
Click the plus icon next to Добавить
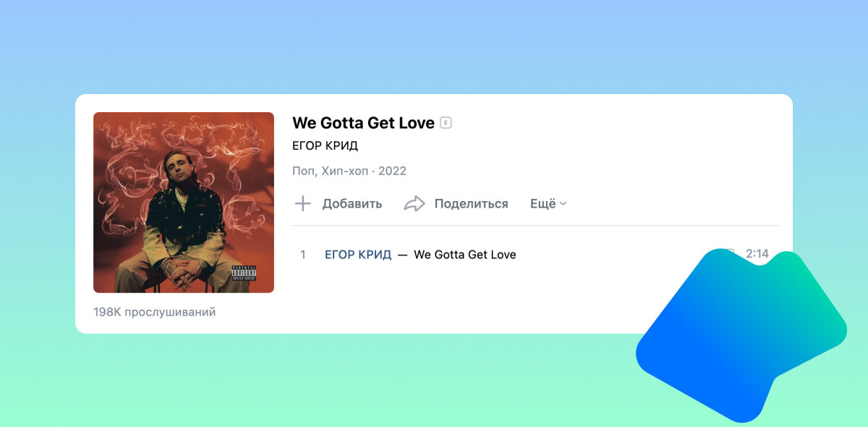(303, 203)
